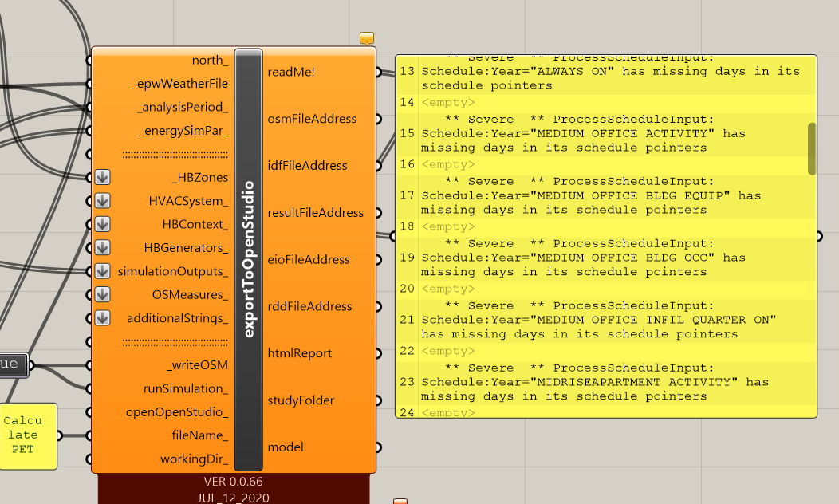The image size is (839, 504).
Task: Click the HBContext_ input label
Action: (x=195, y=225)
